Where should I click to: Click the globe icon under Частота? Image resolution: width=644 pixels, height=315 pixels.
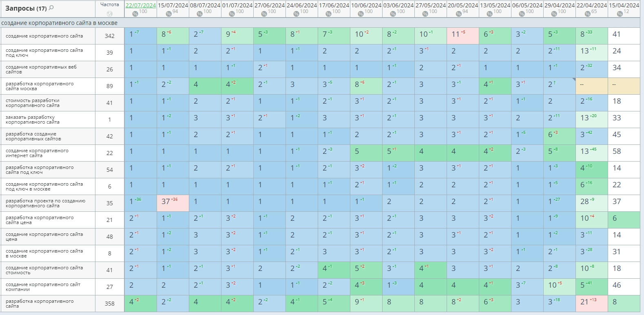pyautogui.click(x=110, y=13)
